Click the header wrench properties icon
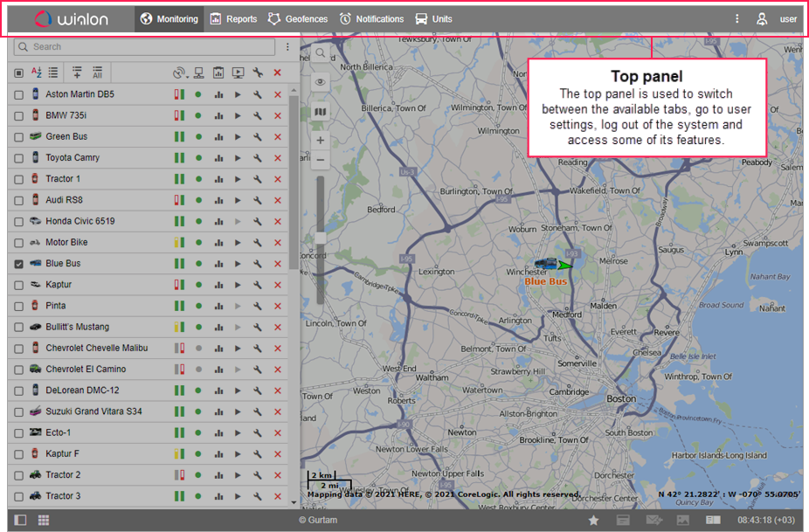 click(x=258, y=73)
